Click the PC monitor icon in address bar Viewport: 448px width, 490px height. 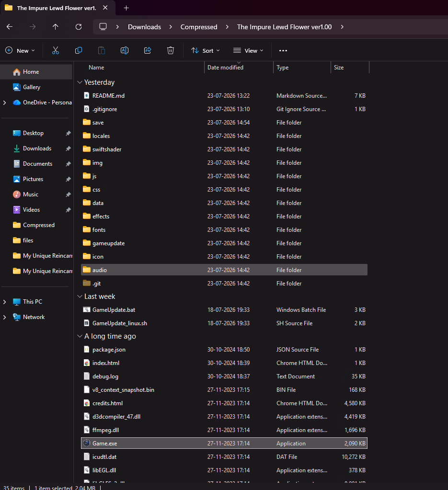click(103, 26)
